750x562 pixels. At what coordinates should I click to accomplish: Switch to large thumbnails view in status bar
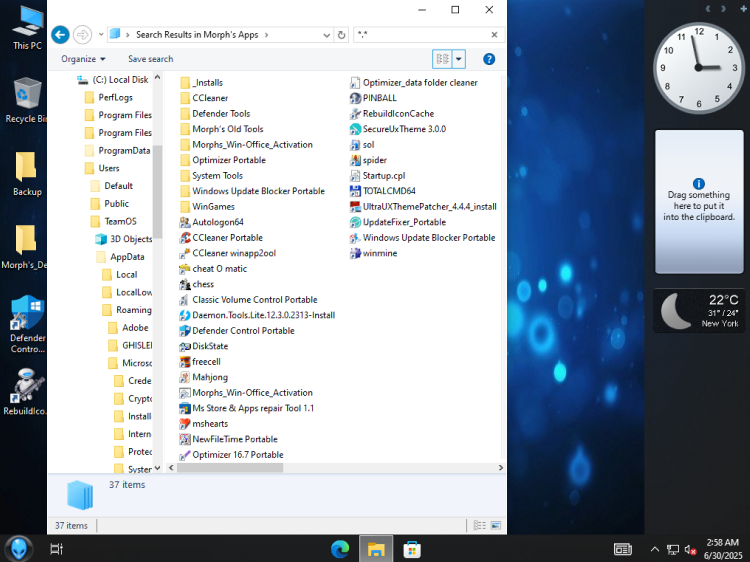click(x=496, y=526)
